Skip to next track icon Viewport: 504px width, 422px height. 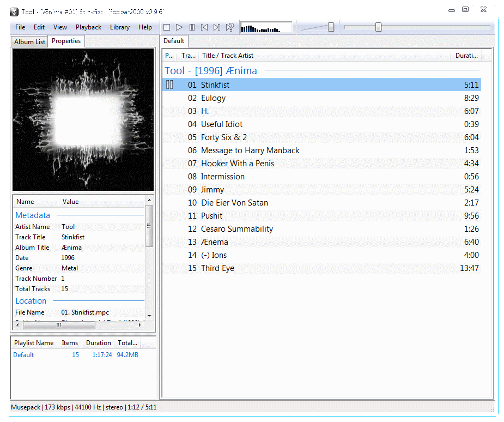coord(217,27)
